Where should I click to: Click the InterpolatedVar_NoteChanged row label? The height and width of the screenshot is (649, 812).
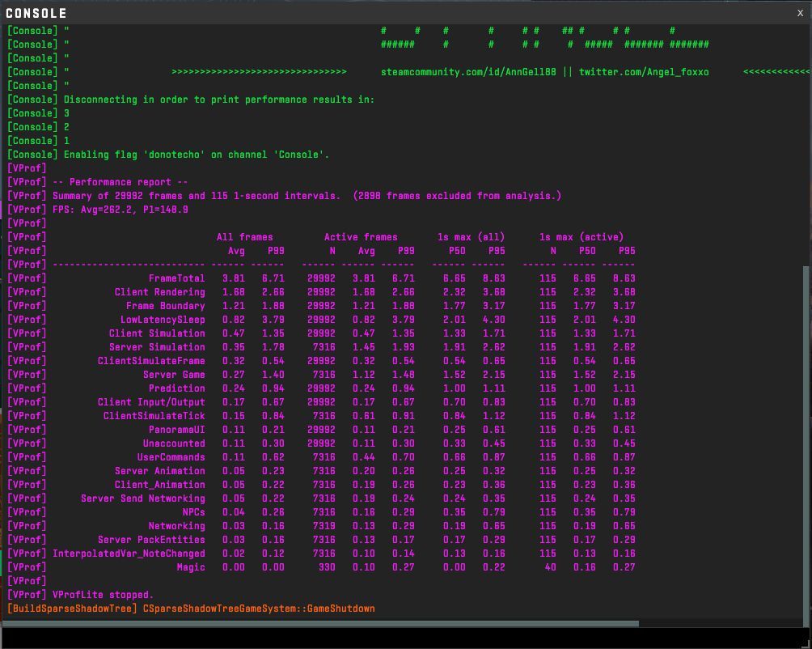coord(129,554)
